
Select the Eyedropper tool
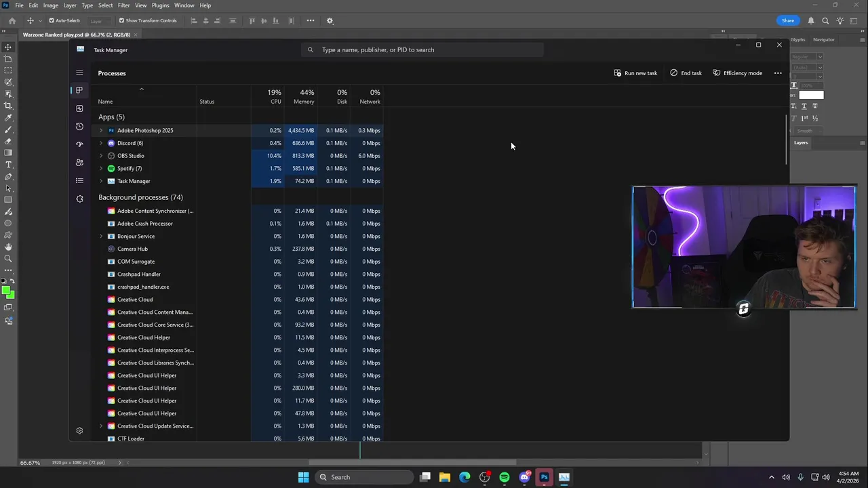click(8, 118)
